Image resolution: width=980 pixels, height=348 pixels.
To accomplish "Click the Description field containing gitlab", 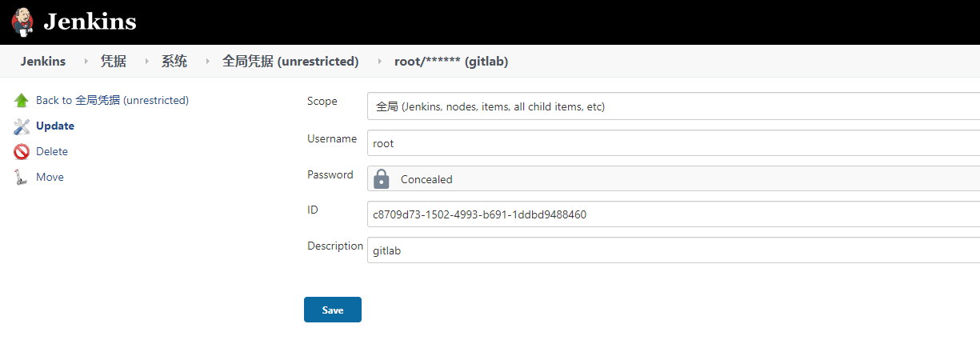I will point(672,250).
